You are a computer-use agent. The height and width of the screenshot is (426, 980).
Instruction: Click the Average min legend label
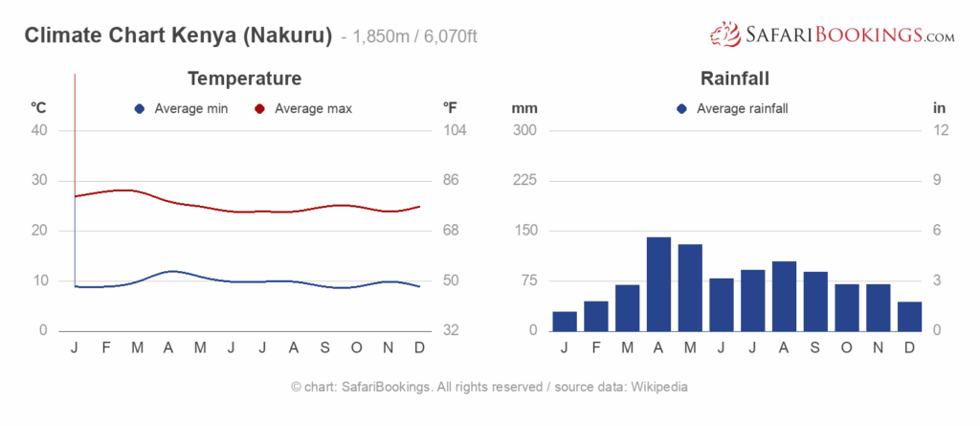point(191,109)
